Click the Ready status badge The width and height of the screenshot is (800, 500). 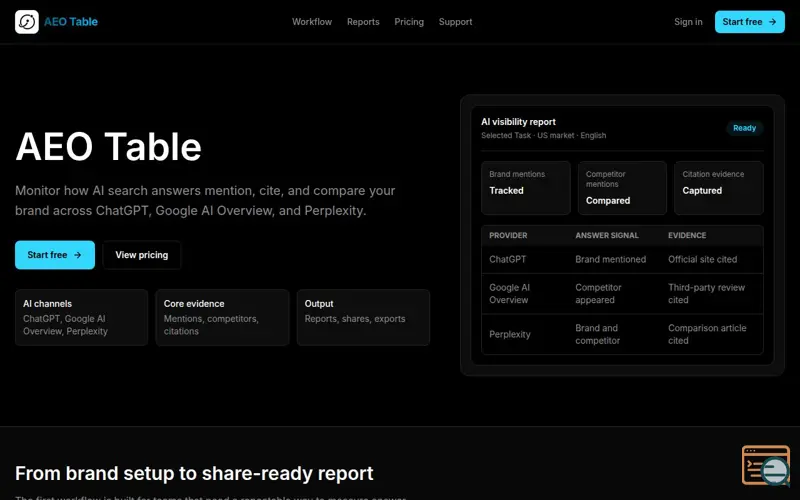(744, 128)
